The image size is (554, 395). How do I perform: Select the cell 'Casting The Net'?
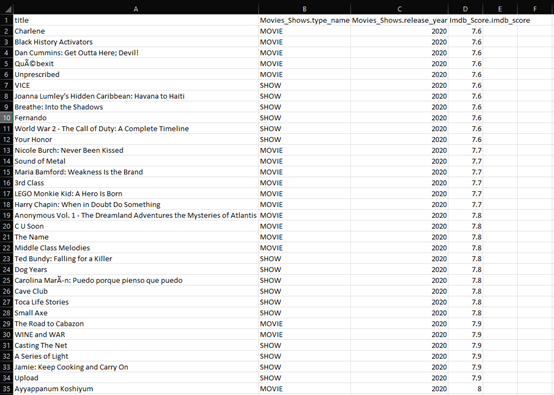click(x=136, y=345)
